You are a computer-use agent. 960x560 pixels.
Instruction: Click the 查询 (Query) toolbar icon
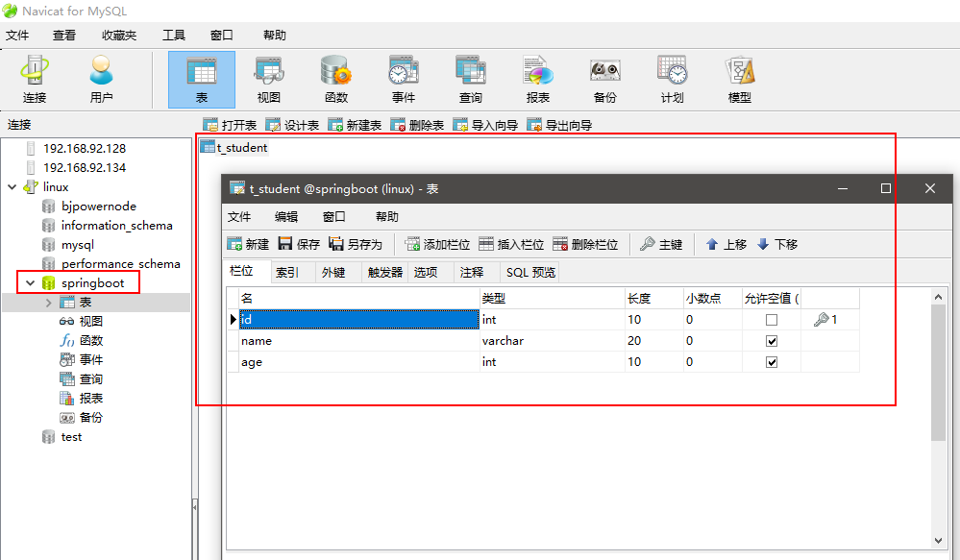[x=470, y=79]
